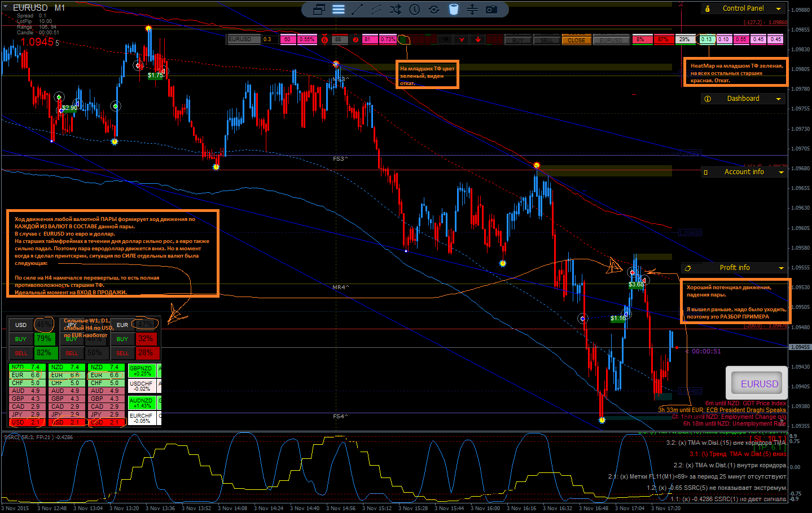Viewport: 812px width, 513px height.
Task: Click the 0.73% pink value field
Action: pos(388,39)
